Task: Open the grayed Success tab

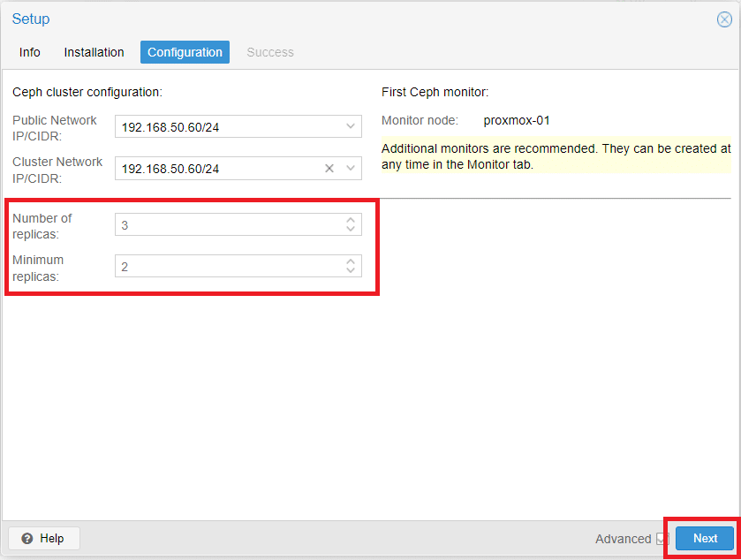Action: (270, 52)
